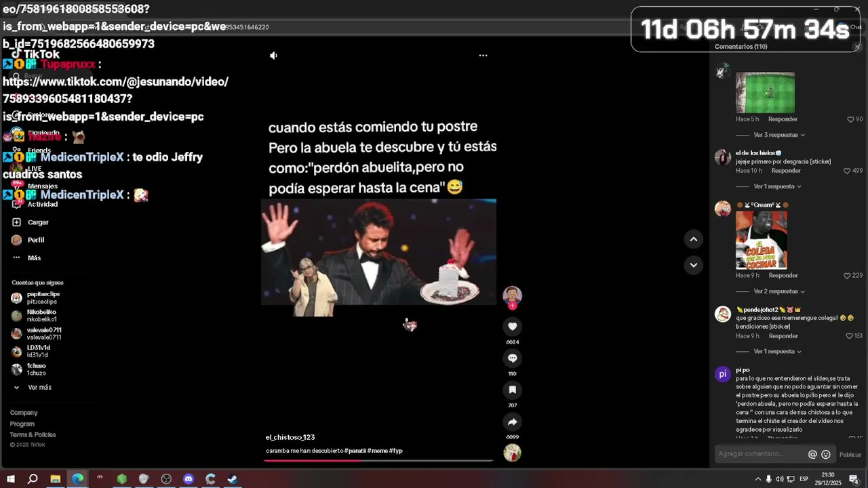The width and height of the screenshot is (868, 488).
Task: Click Responder on pendejohot2 comment
Action: (x=783, y=336)
